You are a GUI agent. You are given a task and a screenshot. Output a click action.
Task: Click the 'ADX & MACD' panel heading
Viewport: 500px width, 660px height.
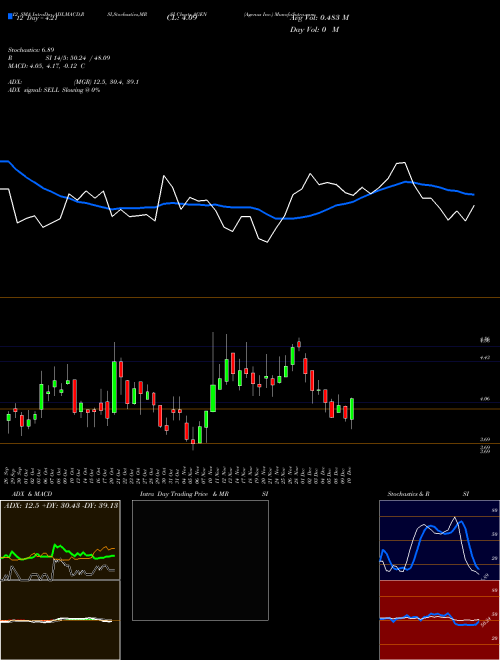point(32,494)
